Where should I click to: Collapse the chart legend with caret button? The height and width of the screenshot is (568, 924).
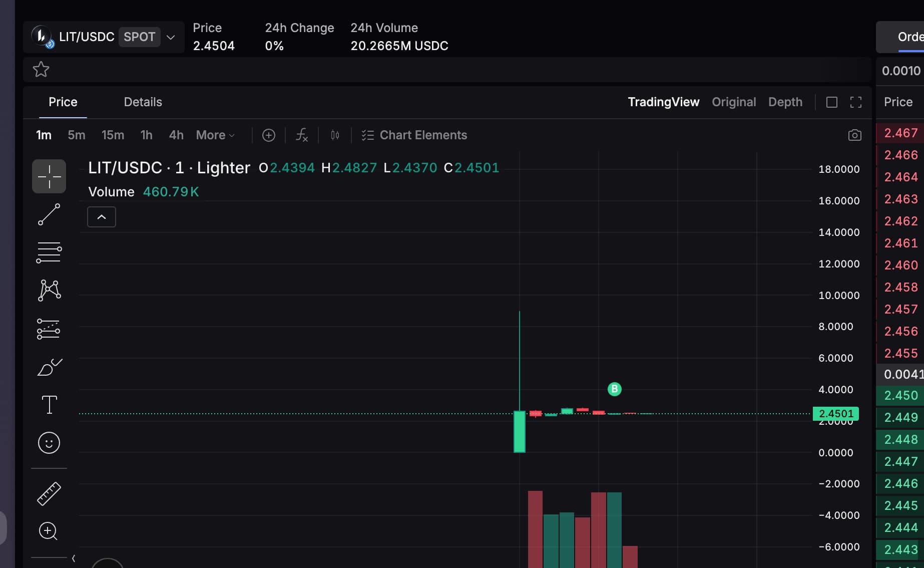pyautogui.click(x=102, y=217)
